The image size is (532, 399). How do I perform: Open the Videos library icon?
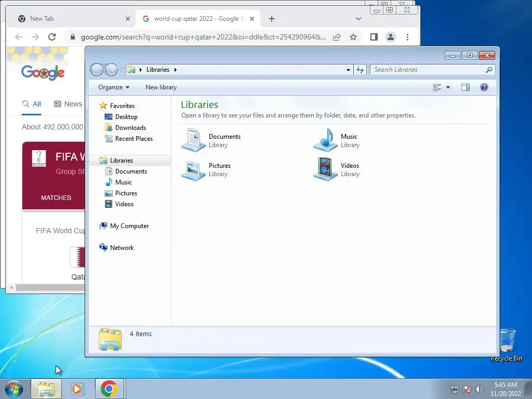(x=325, y=169)
